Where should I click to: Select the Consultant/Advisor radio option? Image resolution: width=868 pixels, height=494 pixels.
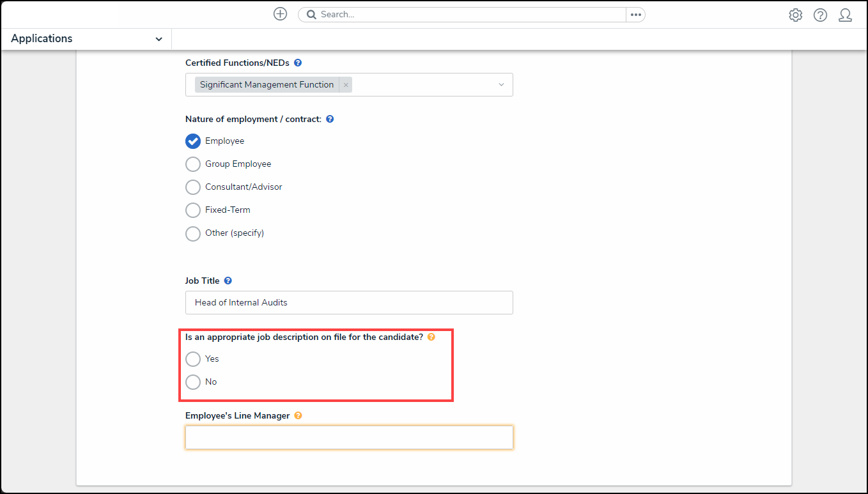tap(193, 187)
